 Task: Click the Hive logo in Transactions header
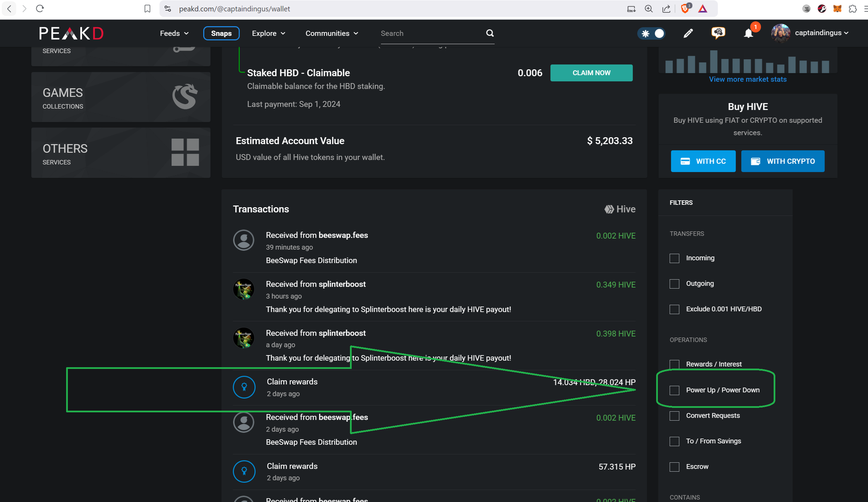(620, 209)
